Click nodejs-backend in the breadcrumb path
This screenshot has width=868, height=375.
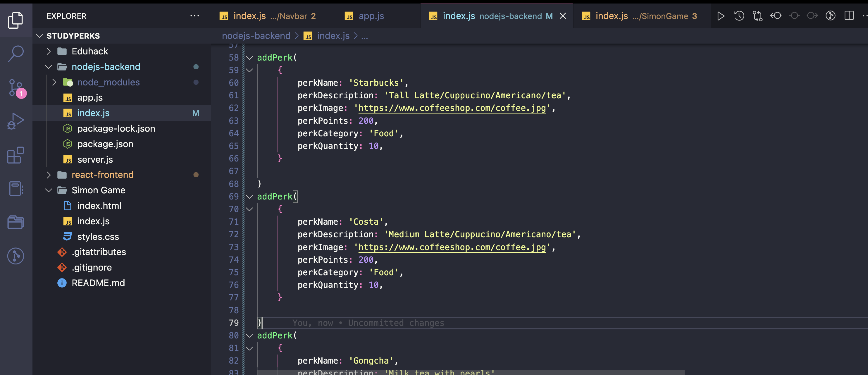pos(256,36)
